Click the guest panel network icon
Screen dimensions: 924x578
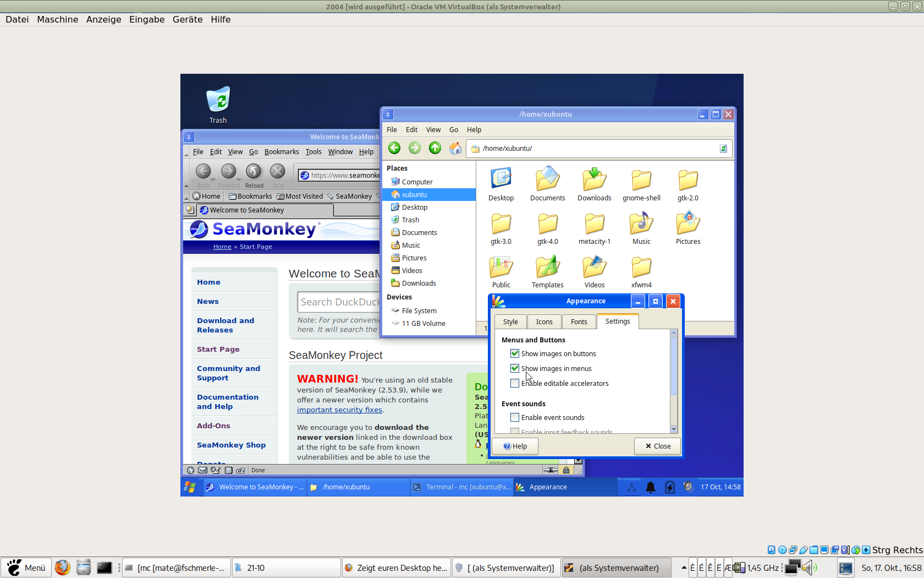[631, 487]
